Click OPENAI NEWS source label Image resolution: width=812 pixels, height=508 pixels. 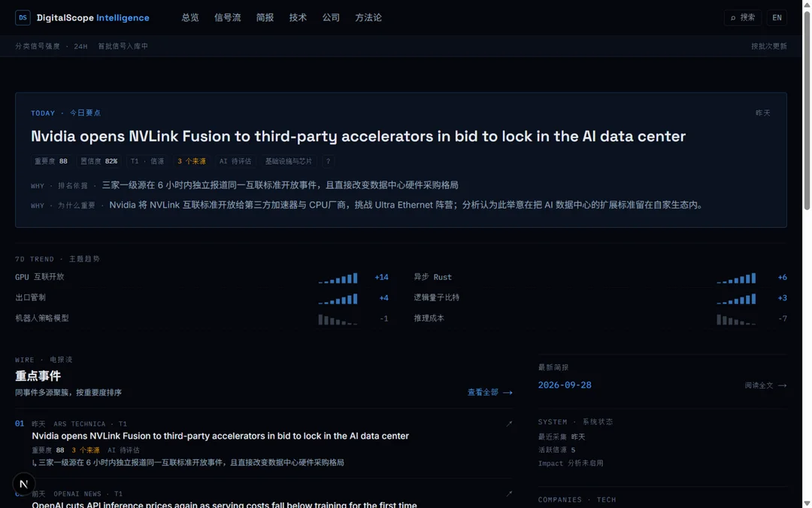pos(77,494)
